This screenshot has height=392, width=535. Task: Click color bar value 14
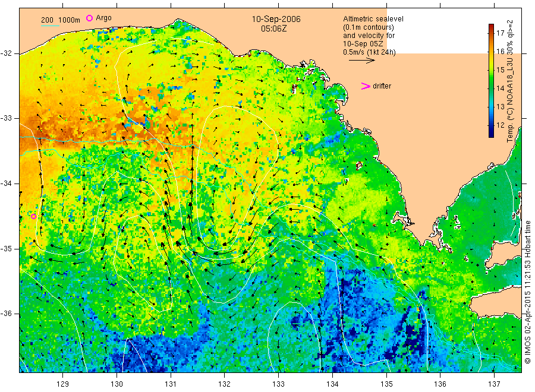[500, 88]
